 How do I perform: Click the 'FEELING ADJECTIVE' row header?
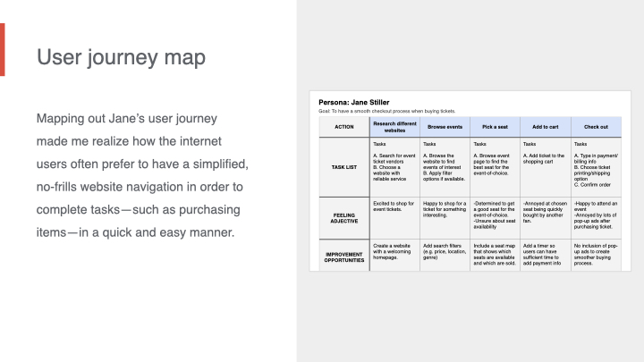tap(343, 217)
